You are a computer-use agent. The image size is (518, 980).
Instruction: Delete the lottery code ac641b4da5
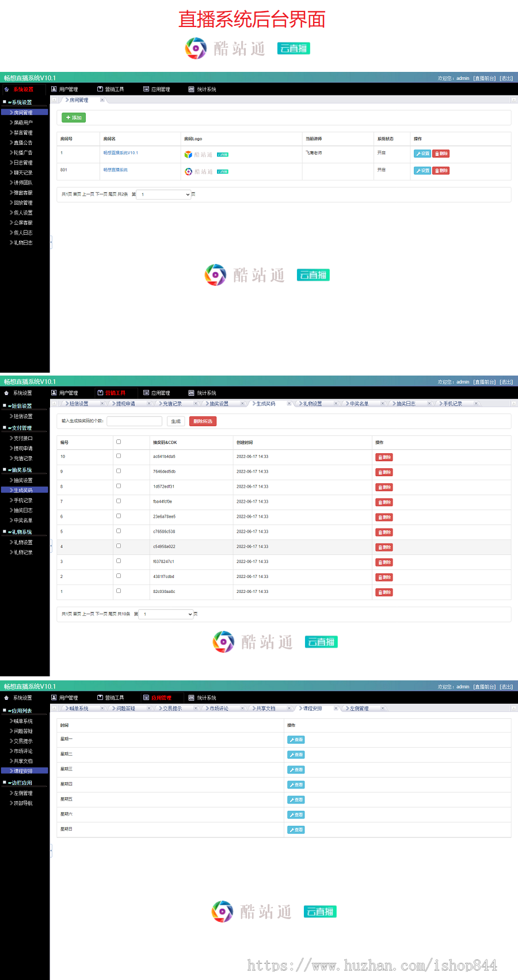coord(384,457)
